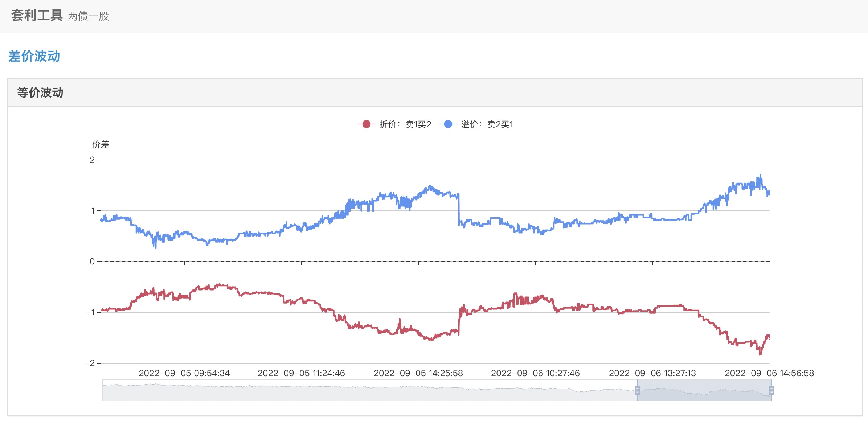This screenshot has height=423, width=868.
Task: Click x-axis label 2022-09-06 14:56:58
Action: click(769, 373)
